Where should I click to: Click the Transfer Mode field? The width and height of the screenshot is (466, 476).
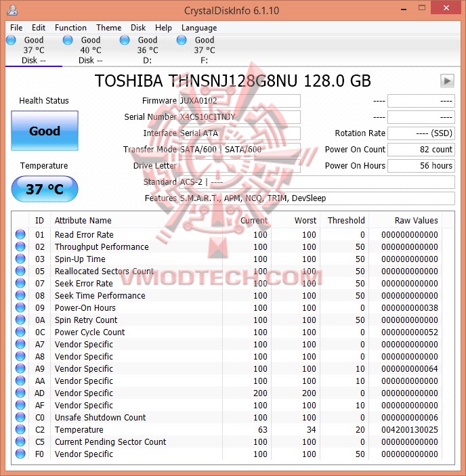(x=240, y=150)
